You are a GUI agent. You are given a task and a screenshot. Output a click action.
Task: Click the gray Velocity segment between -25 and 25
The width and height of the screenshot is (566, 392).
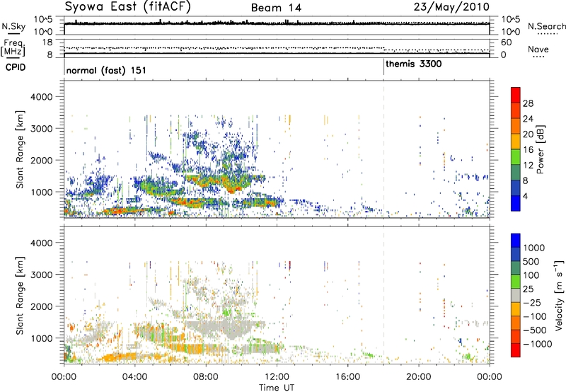click(x=516, y=295)
